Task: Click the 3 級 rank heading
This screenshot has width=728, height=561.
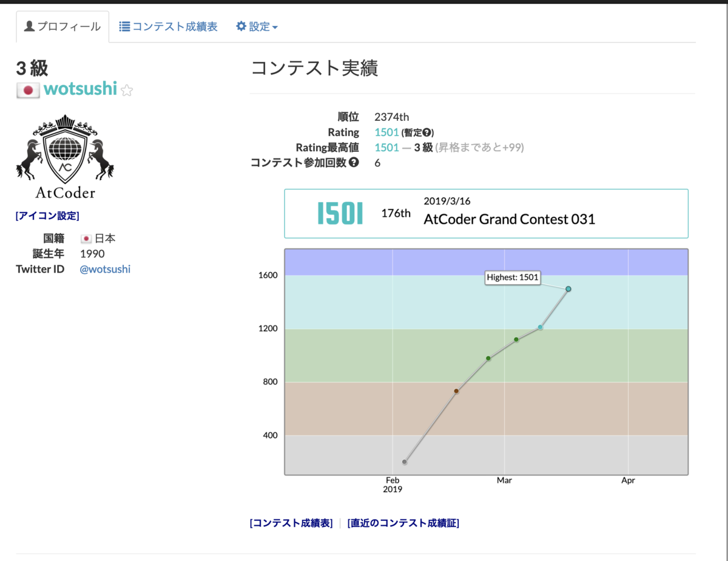Action: tap(32, 69)
